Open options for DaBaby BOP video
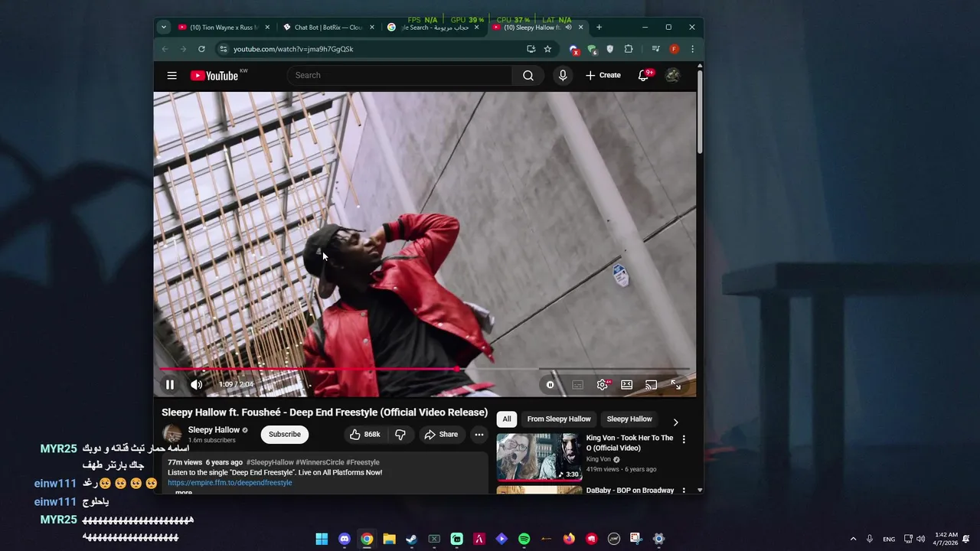This screenshot has width=980, height=551. pyautogui.click(x=684, y=491)
